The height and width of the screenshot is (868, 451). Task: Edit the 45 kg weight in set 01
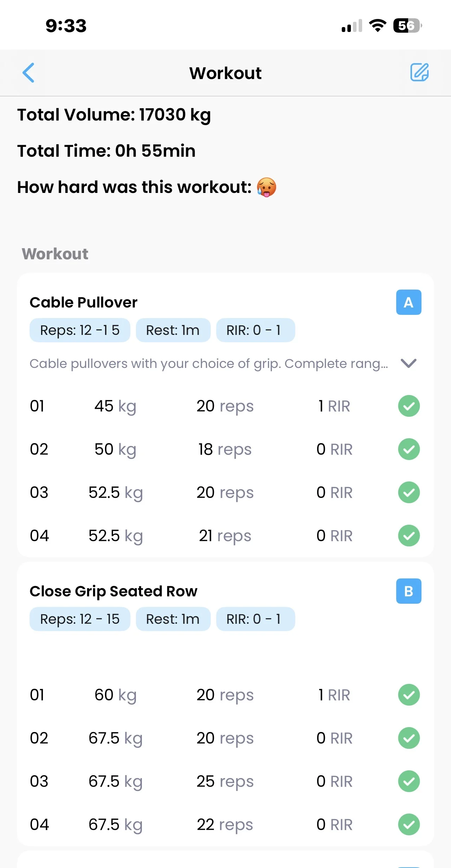tap(115, 406)
